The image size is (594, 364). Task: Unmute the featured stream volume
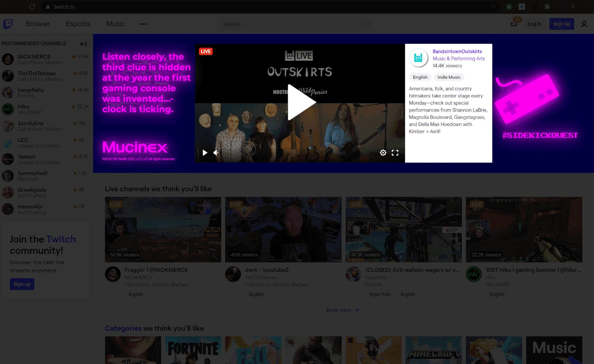[216, 153]
